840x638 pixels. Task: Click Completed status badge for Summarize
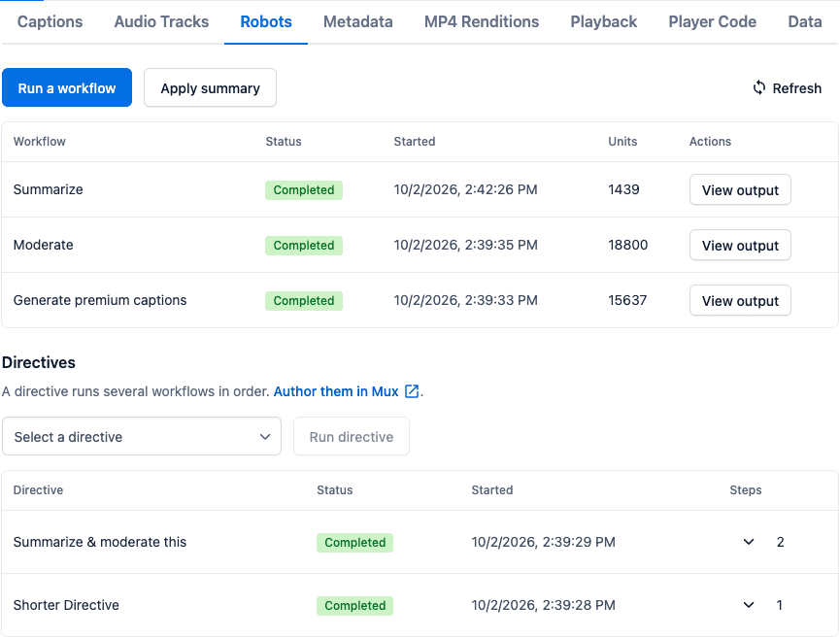click(x=304, y=190)
